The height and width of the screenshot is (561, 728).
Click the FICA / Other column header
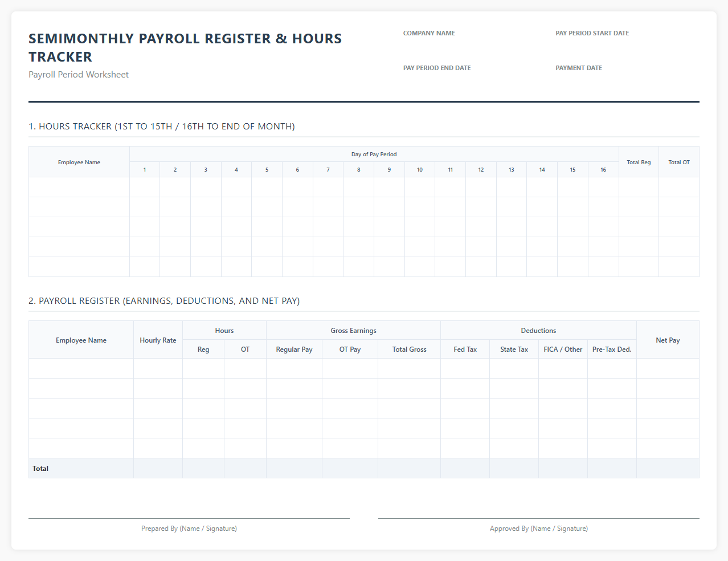[563, 349]
